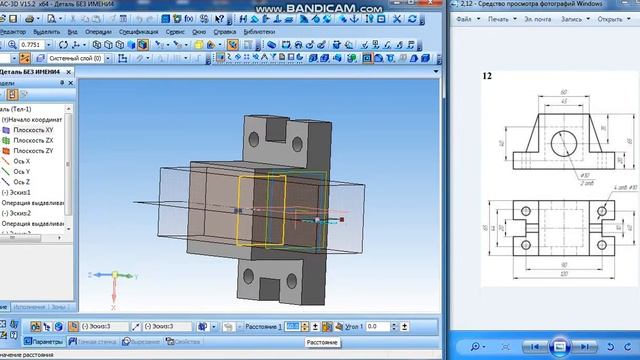Start slideshow in photo viewer
Screen dimensions: 640x360
tap(559, 347)
